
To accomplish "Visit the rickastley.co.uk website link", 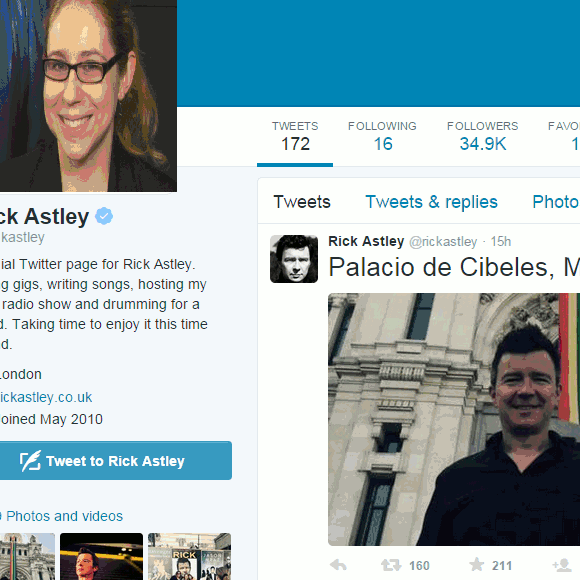I will pyautogui.click(x=46, y=397).
